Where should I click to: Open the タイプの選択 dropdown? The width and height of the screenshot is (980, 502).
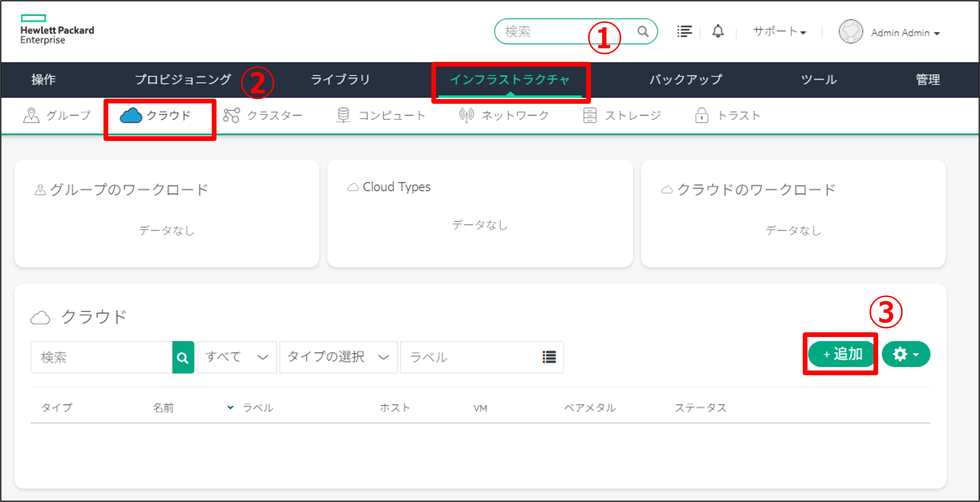click(x=338, y=357)
